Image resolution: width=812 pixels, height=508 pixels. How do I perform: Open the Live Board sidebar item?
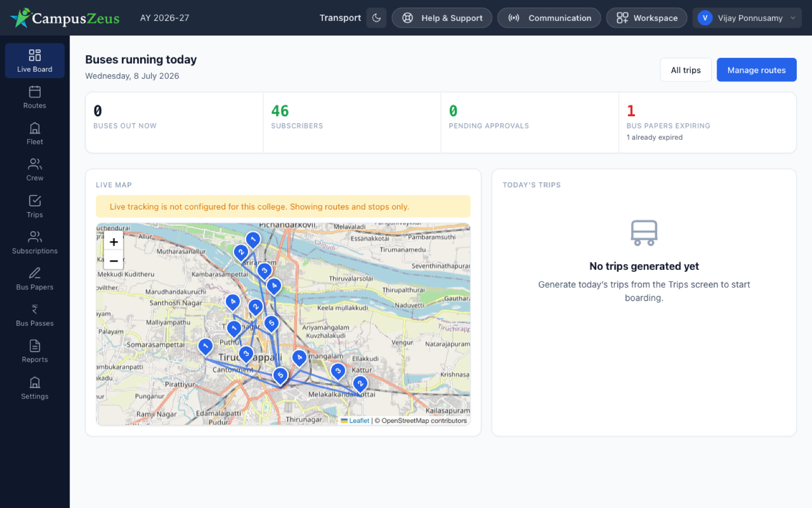[x=35, y=60]
